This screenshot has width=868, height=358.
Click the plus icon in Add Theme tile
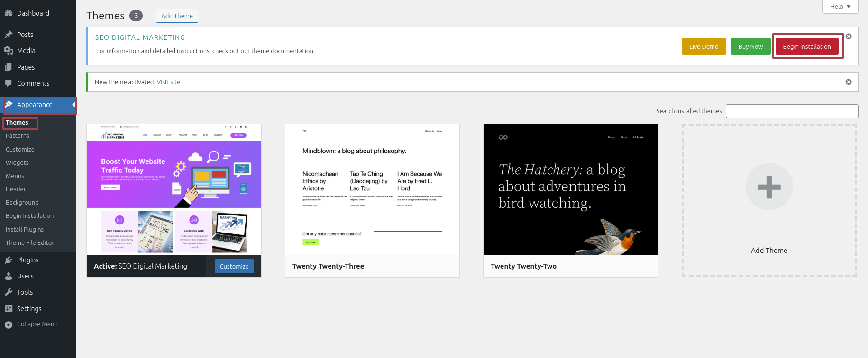[x=769, y=187]
